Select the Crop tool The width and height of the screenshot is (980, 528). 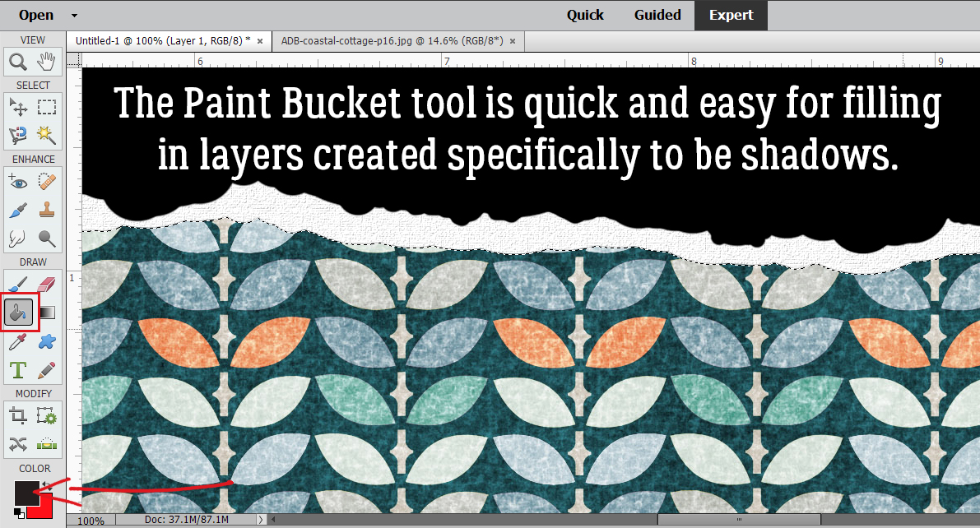(18, 415)
